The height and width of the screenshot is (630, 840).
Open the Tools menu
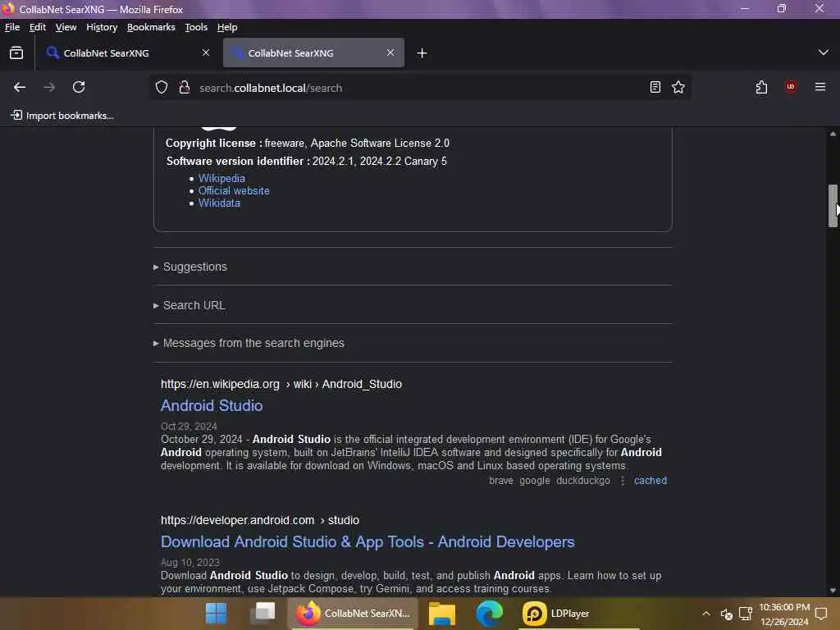(x=196, y=27)
